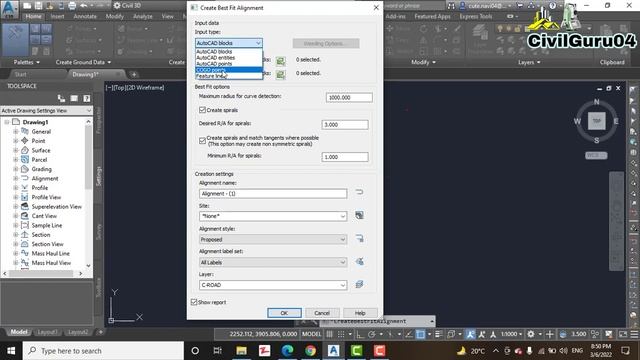Click the AutoCAD Civil 3D taskbar icon
640x360 pixels.
click(x=333, y=351)
